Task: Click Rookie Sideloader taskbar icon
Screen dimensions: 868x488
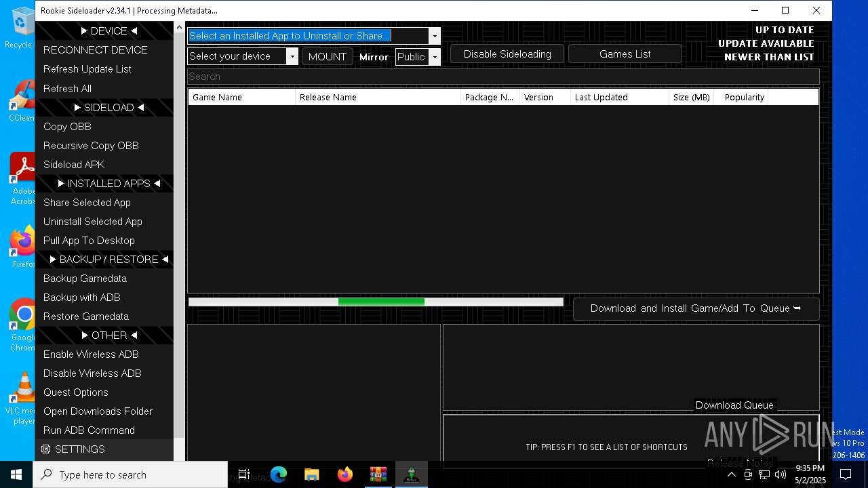Action: 411,474
